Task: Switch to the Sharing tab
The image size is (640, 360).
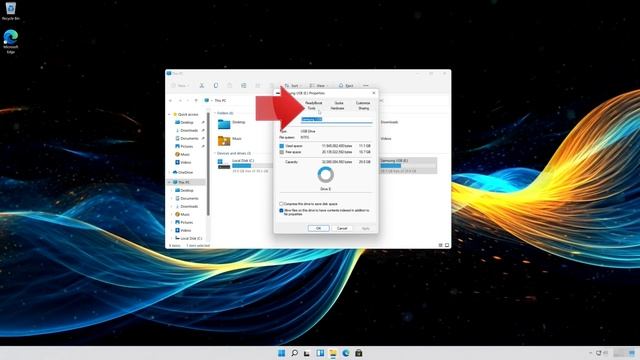Action: pos(364,108)
